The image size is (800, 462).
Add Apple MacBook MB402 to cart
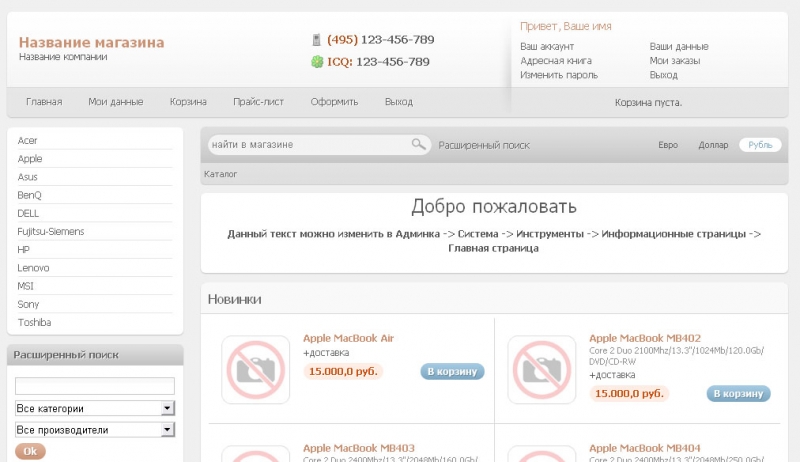738,393
